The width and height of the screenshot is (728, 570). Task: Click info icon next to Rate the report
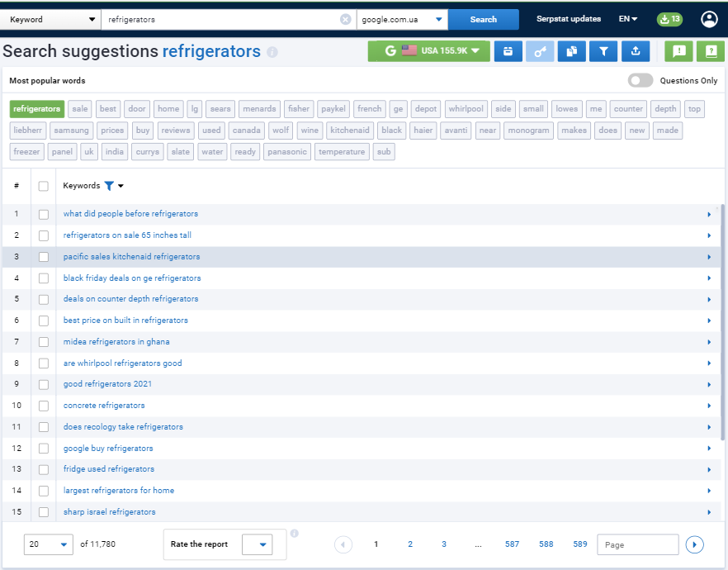(x=295, y=534)
